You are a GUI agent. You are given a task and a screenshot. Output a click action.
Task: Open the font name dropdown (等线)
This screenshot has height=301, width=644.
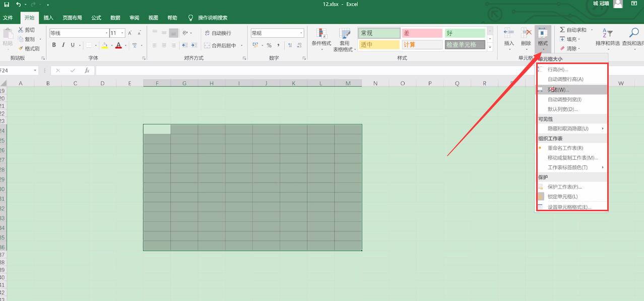[x=106, y=33]
